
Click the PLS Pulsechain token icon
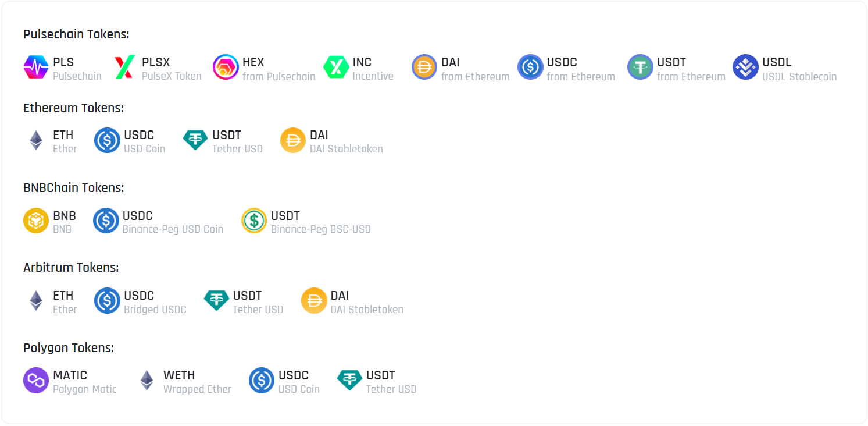36,68
